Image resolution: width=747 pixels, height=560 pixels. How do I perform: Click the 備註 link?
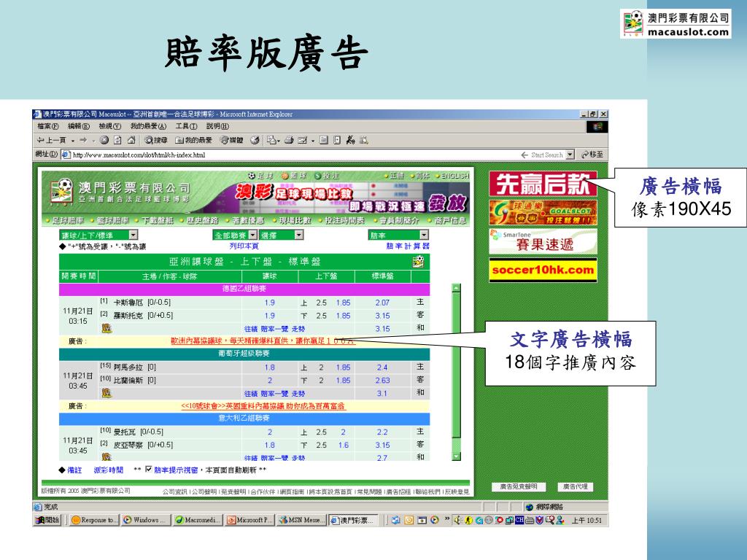74,470
